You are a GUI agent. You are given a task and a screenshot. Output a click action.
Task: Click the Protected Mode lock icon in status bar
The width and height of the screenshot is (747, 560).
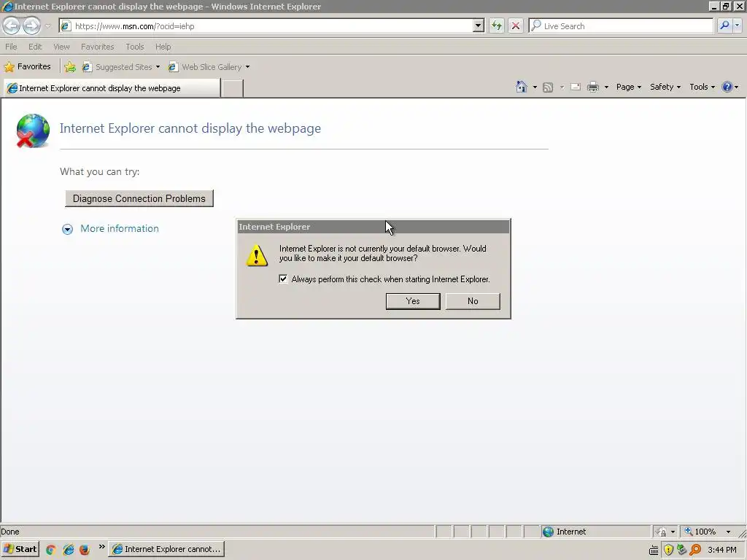click(x=661, y=532)
